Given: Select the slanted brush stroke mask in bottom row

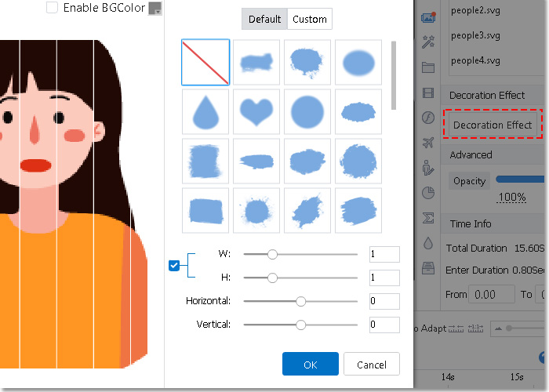Looking at the screenshot, I should click(x=358, y=210).
